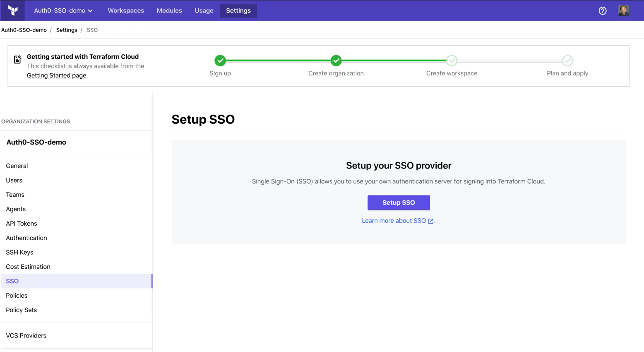
Task: Click the getting started checklist icon
Action: [17, 60]
